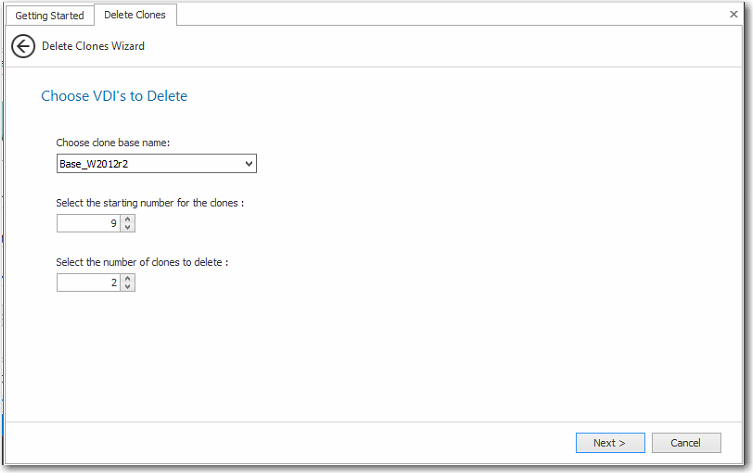Focus the starting number field showing 9

[x=89, y=223]
